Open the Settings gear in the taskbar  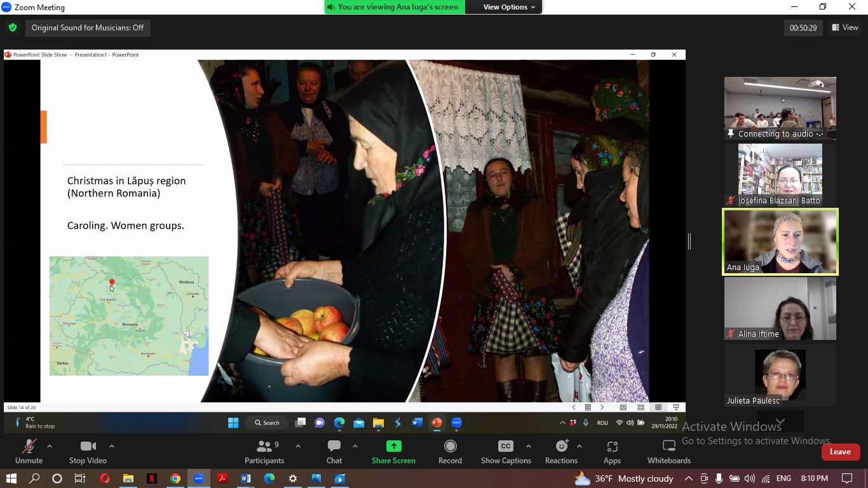[293, 478]
